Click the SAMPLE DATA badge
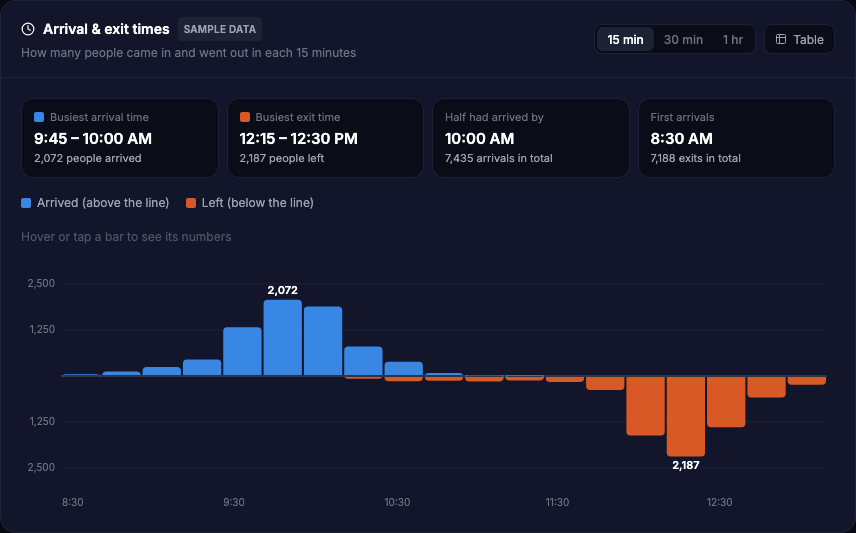This screenshot has height=533, width=856. point(219,29)
